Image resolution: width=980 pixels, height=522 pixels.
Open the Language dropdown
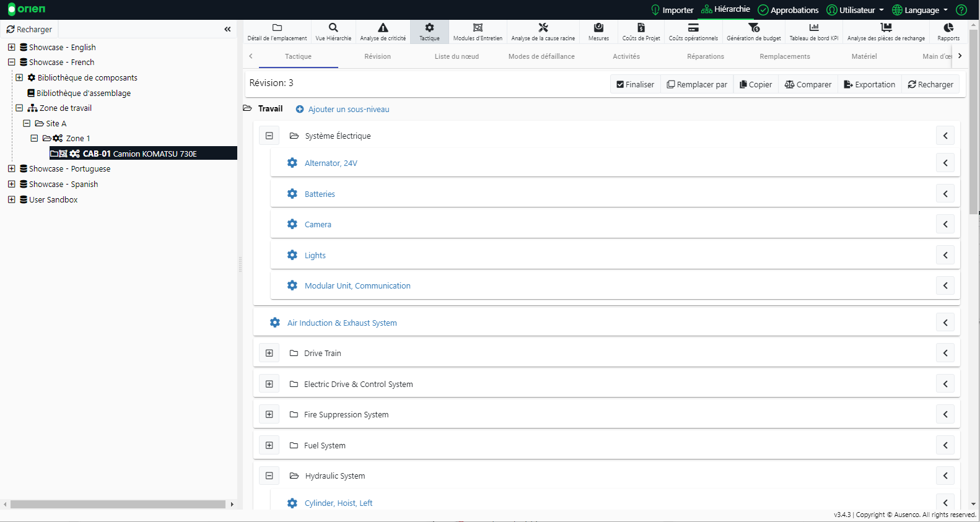pos(921,10)
